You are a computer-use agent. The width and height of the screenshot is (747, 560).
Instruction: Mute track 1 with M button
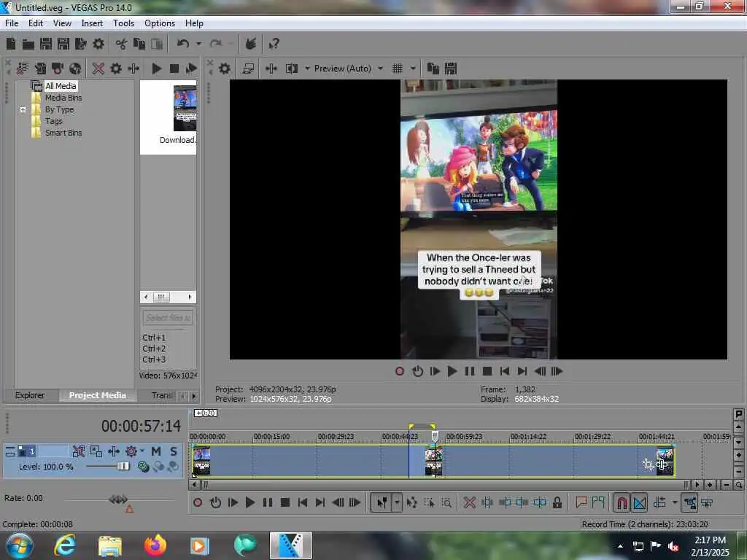[x=156, y=451]
